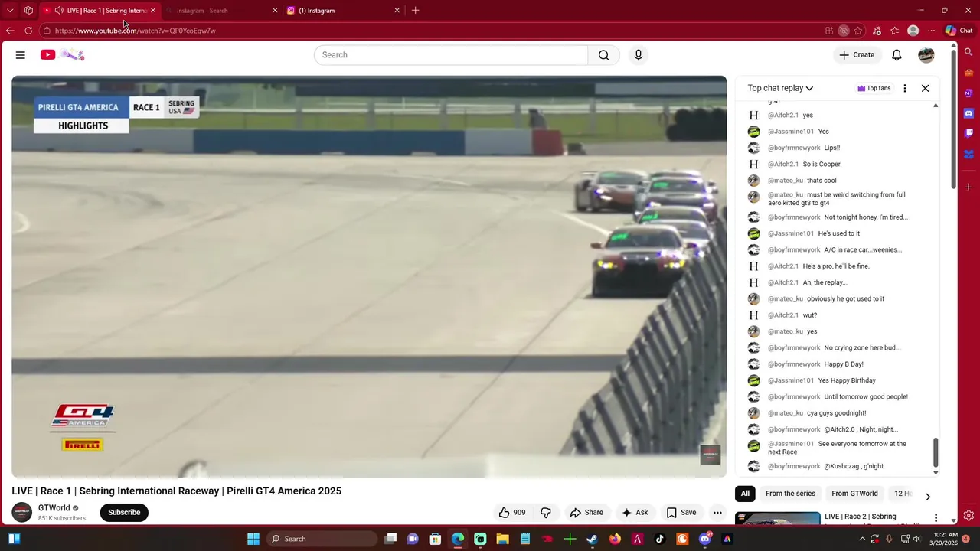Select the All filter chip
The width and height of the screenshot is (980, 551).
pyautogui.click(x=745, y=494)
